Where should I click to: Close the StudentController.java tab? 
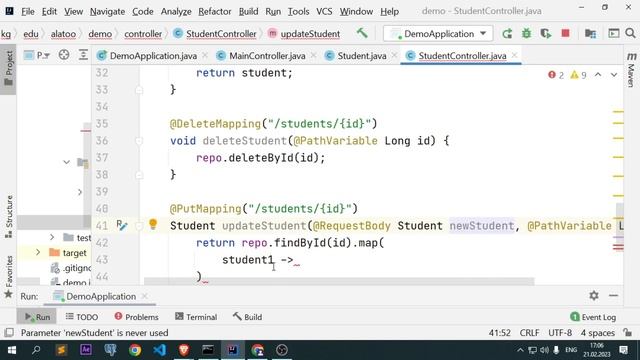tap(514, 55)
